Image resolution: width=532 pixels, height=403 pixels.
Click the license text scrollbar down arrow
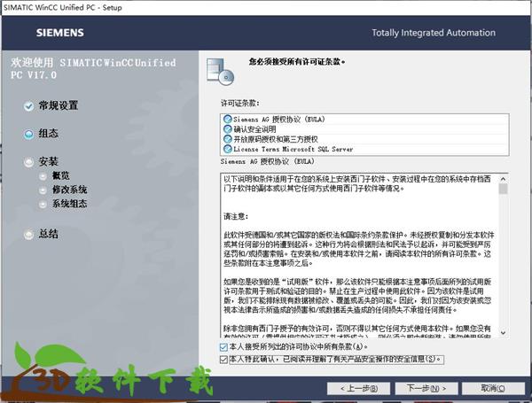(503, 333)
